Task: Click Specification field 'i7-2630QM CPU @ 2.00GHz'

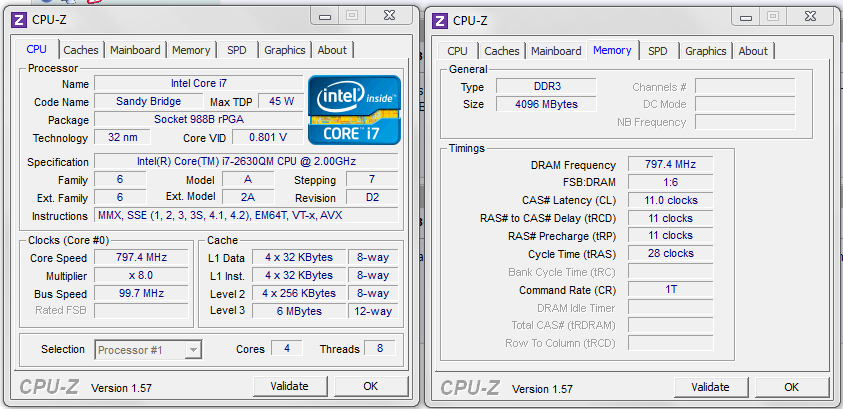Action: (246, 161)
